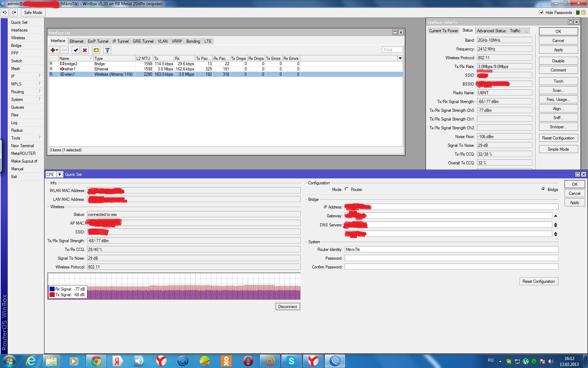Open the Traffic tab in wlan1 window
Screen dimensions: 588x368
[x=515, y=31]
